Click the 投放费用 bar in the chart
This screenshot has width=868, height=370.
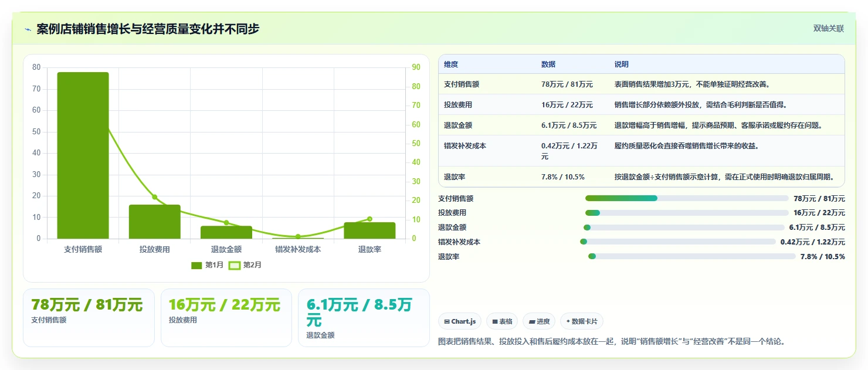[x=154, y=222]
